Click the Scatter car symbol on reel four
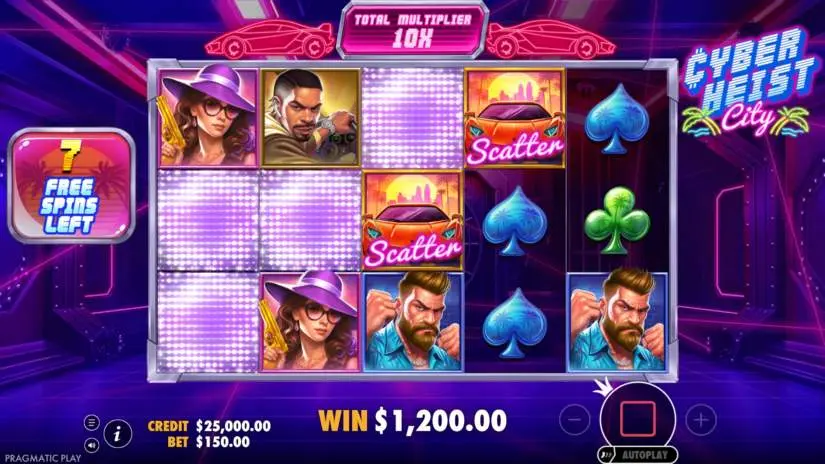Screen dimensions: 825x464 (x=514, y=118)
